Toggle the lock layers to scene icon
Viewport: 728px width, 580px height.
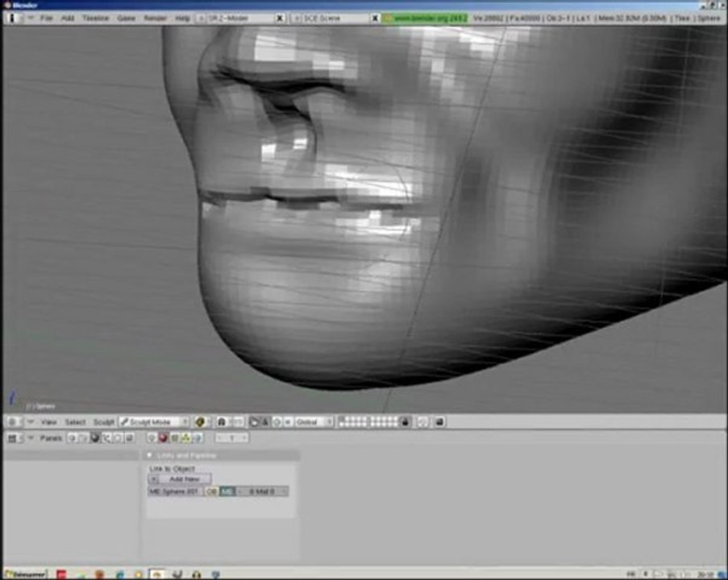coord(406,422)
